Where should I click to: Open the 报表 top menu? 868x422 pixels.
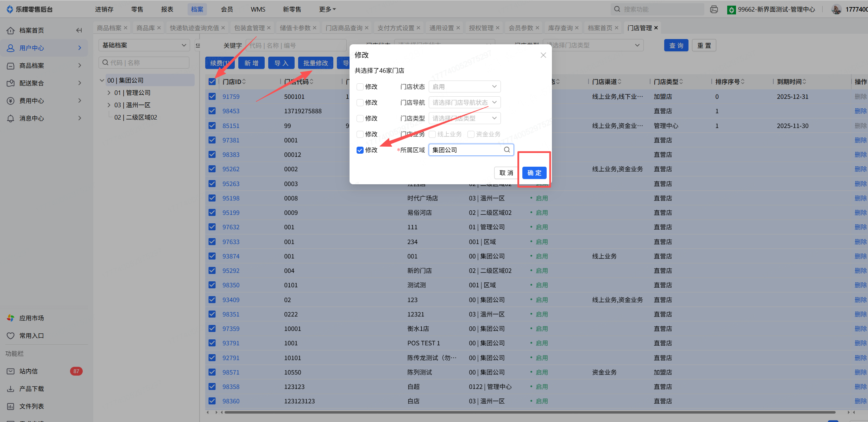pos(167,9)
